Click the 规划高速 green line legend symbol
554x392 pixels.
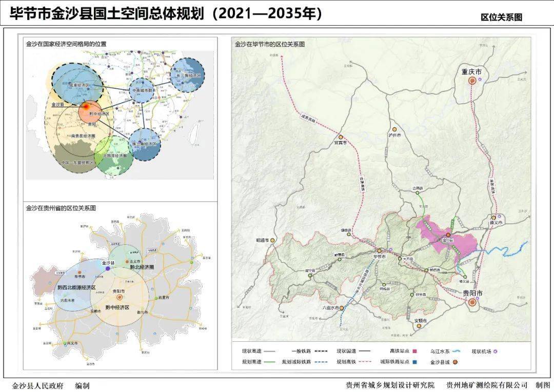click(270, 362)
